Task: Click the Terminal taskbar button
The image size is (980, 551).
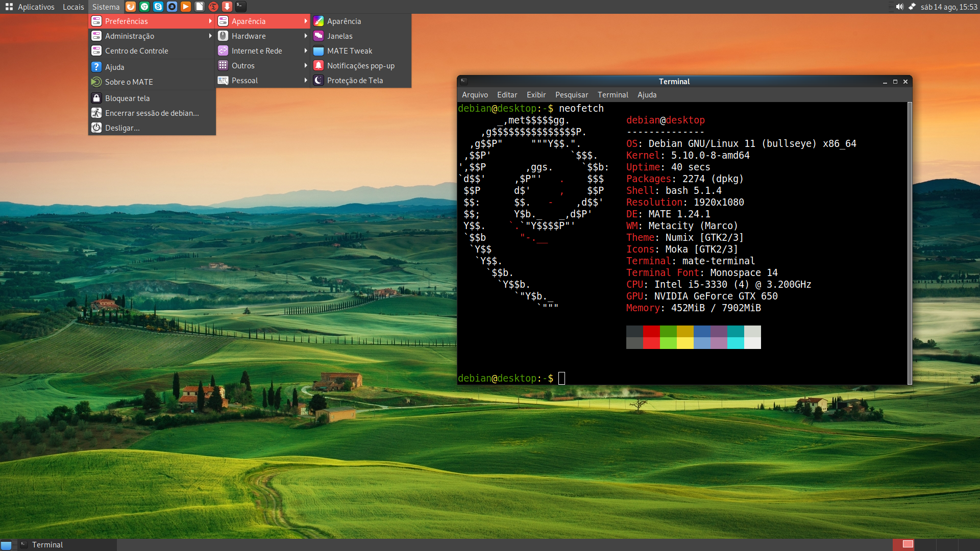Action: pos(66,545)
